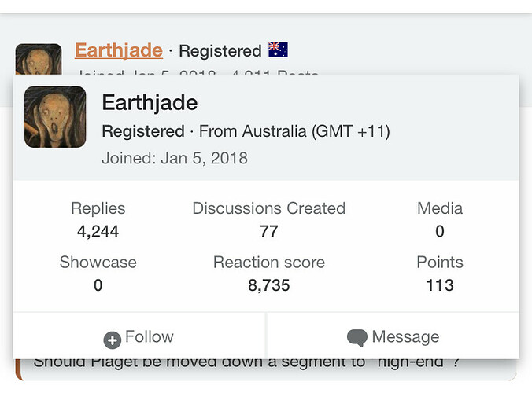Click the small avatar beside the post
Image resolution: width=532 pixels, height=393 pixels.
[39, 60]
